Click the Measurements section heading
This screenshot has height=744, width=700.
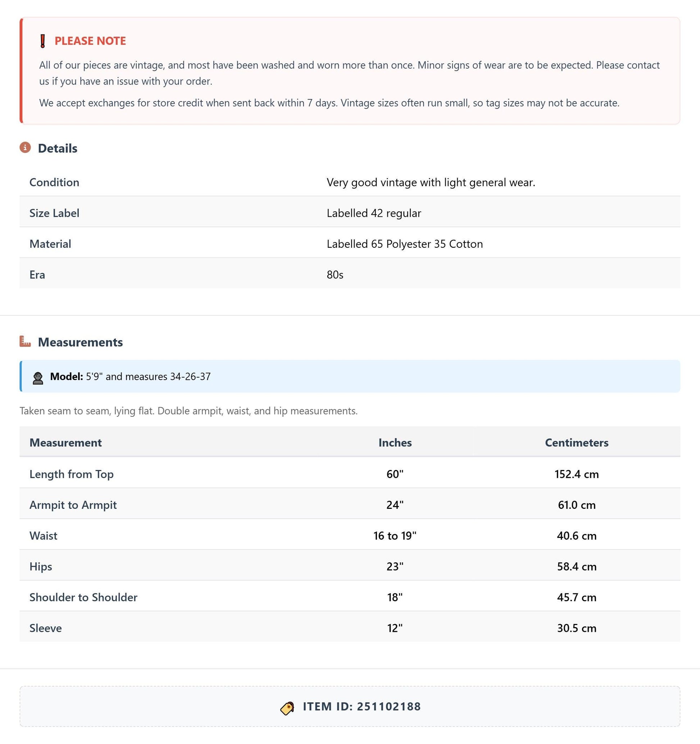click(81, 342)
